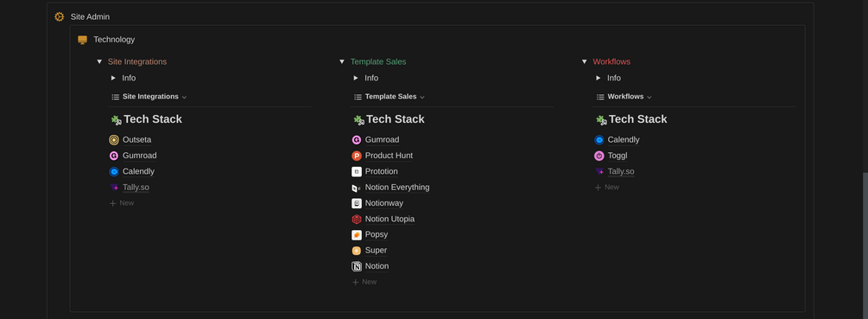Viewport: 868px width, 319px height.
Task: Expand the Info toggle under Workflows
Action: (599, 78)
